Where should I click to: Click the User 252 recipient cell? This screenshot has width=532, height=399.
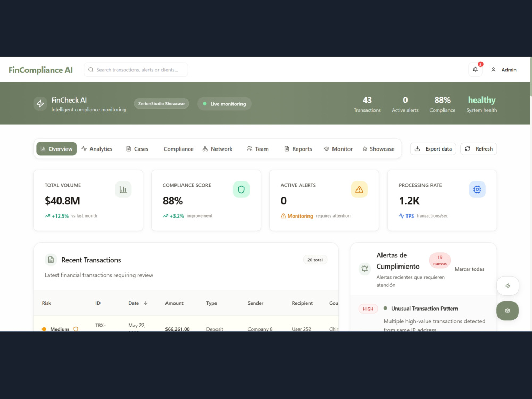(301, 329)
